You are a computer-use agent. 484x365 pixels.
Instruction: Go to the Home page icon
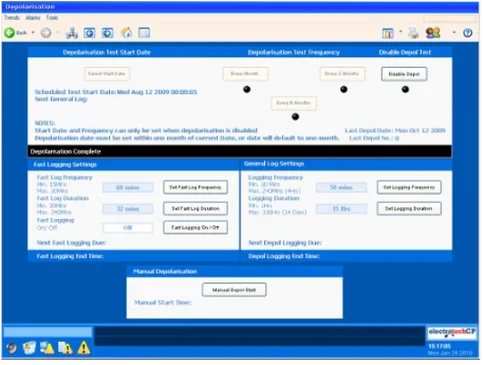coord(126,33)
